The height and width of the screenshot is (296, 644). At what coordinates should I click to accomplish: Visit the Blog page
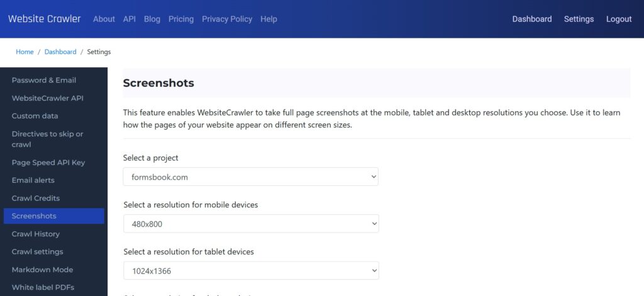(152, 19)
